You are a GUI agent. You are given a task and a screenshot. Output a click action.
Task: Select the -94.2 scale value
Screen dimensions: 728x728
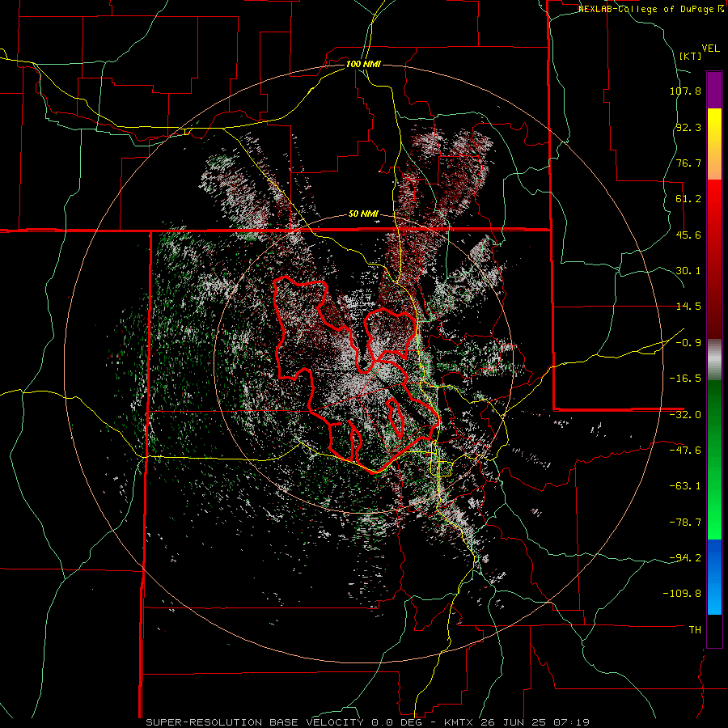[685, 558]
